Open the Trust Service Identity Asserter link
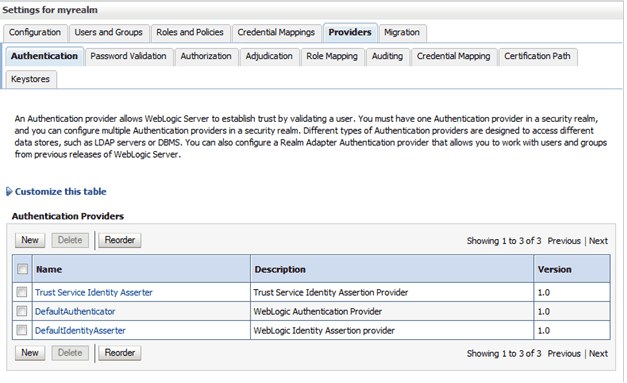Viewport: 627px width, 383px height. click(x=94, y=293)
